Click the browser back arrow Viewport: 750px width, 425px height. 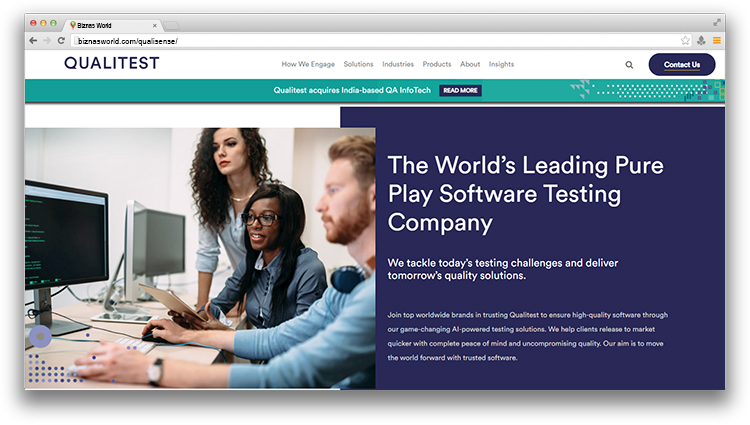click(33, 40)
